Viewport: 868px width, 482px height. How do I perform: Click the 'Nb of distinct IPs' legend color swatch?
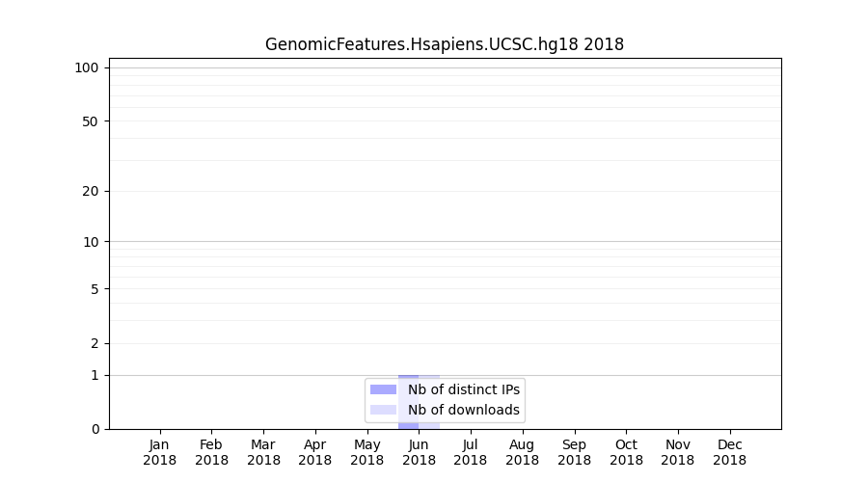[x=383, y=389]
